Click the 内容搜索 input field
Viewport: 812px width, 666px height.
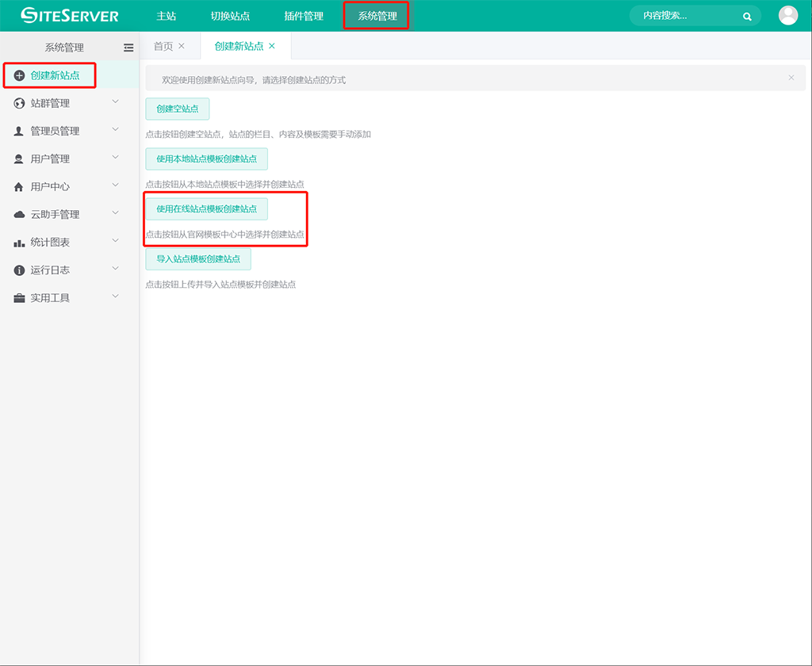(686, 16)
